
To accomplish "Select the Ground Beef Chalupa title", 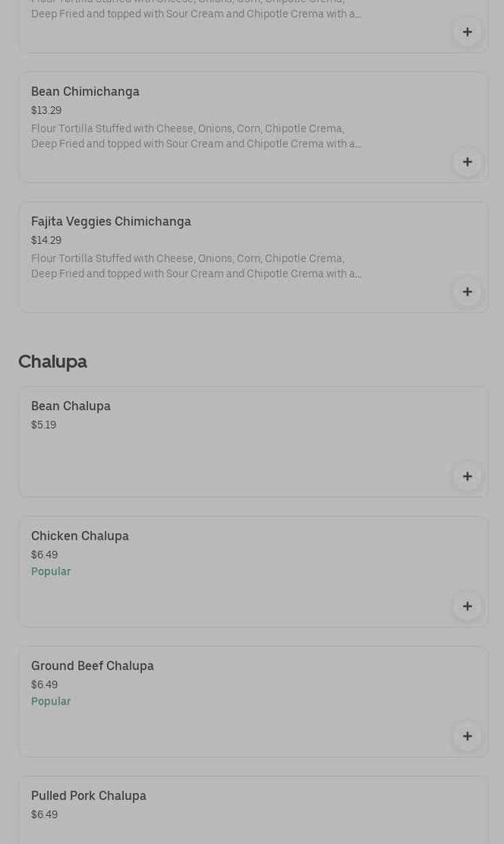I will (x=92, y=666).
